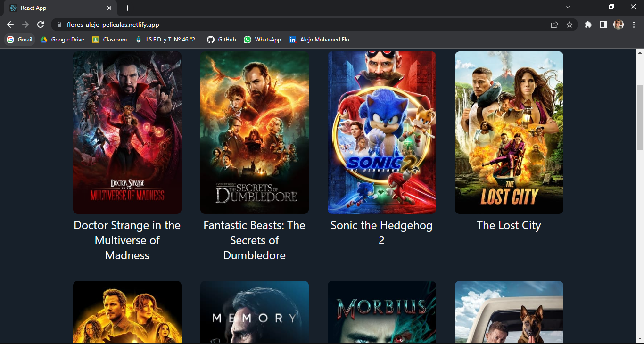Open the GitHub bookmark

tap(222, 40)
